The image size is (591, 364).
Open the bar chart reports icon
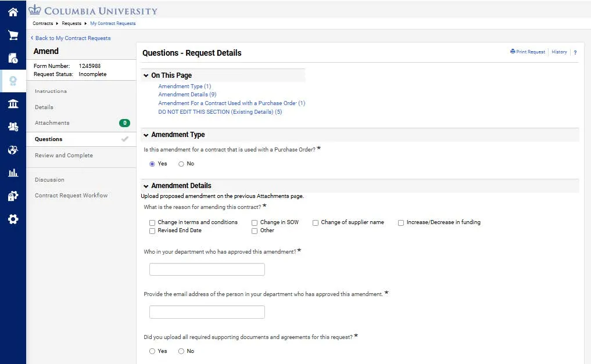click(x=13, y=173)
